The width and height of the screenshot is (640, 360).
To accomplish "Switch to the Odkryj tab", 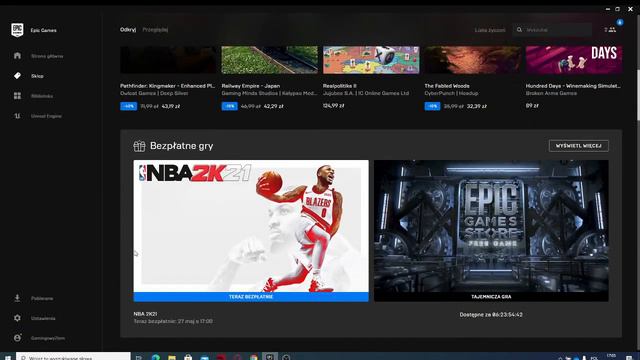I will [128, 29].
